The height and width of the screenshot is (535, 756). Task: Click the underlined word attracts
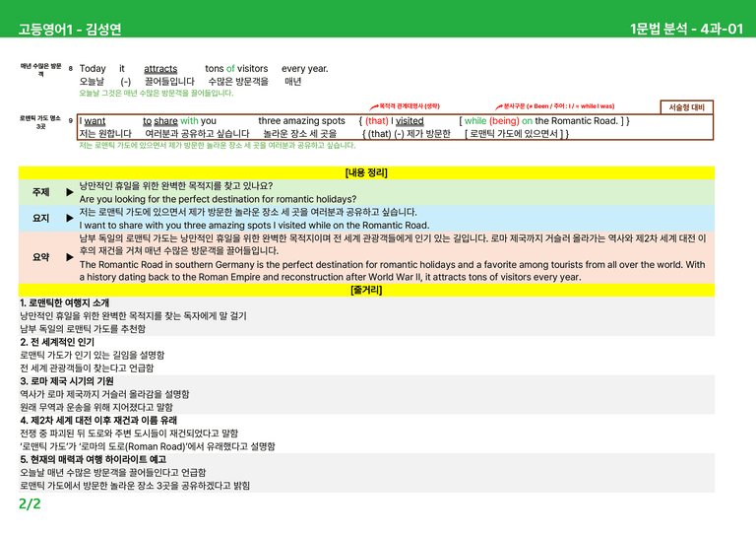(160, 69)
